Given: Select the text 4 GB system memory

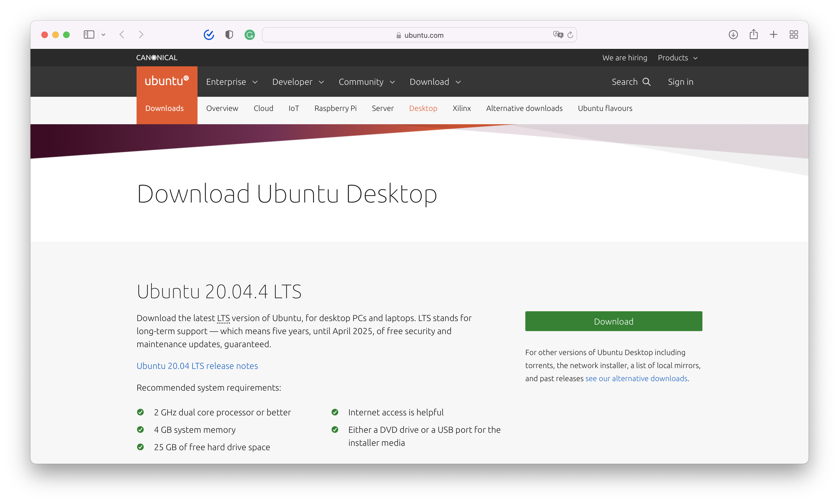Looking at the screenshot, I should click(x=195, y=430).
